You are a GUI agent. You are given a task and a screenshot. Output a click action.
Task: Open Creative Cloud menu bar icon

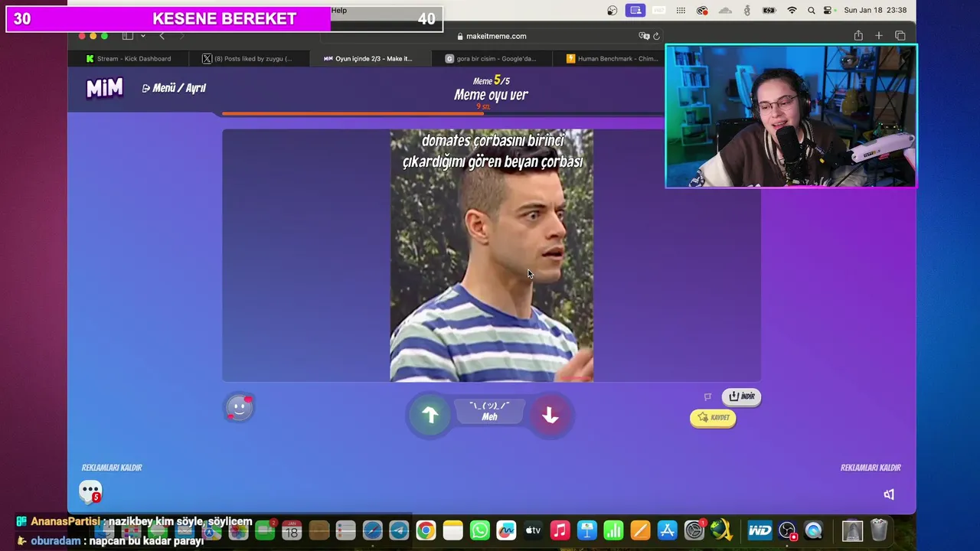[x=702, y=10]
